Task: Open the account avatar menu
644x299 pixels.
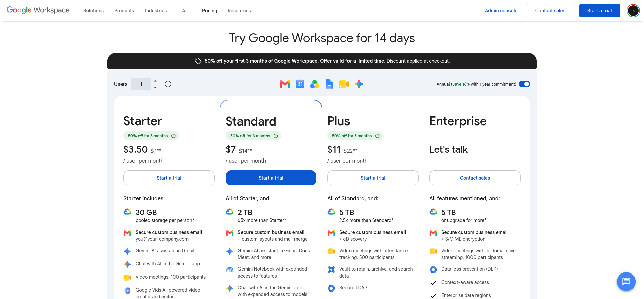Action: tap(633, 11)
